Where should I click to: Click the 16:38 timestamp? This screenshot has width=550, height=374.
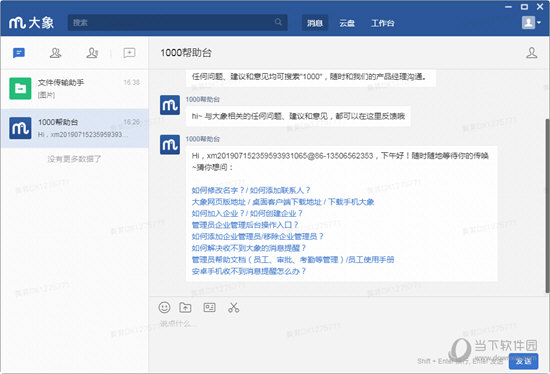132,82
